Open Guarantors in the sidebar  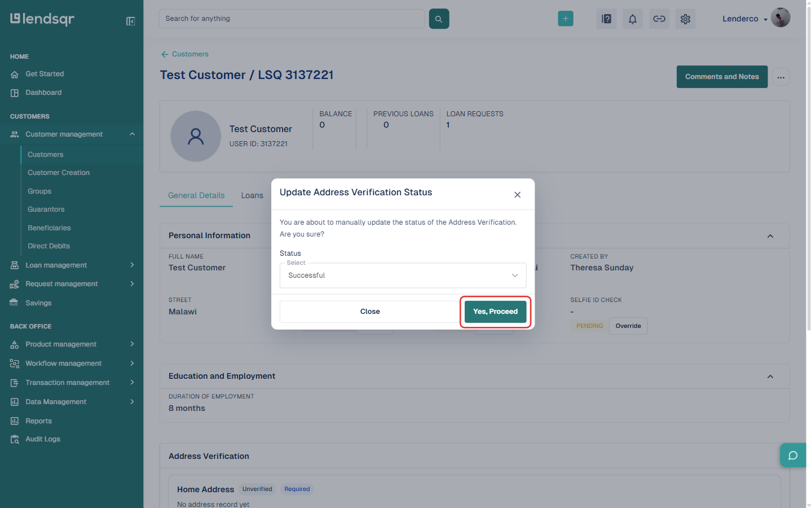pyautogui.click(x=46, y=209)
